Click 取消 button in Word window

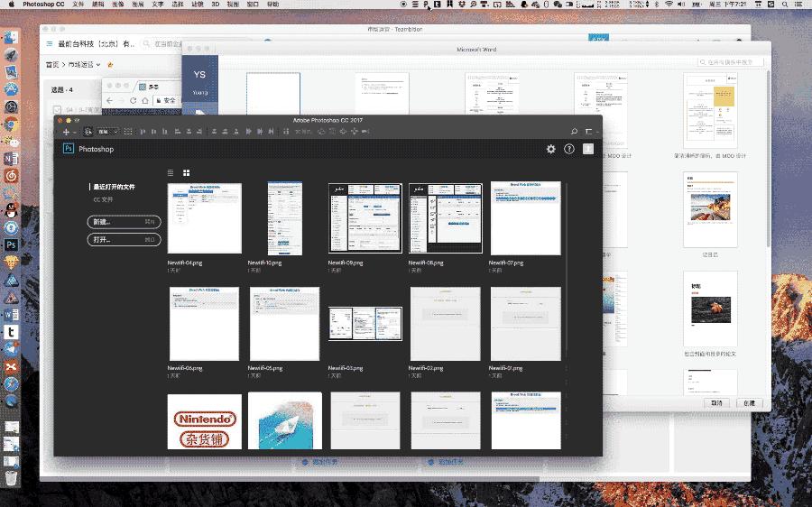(716, 403)
